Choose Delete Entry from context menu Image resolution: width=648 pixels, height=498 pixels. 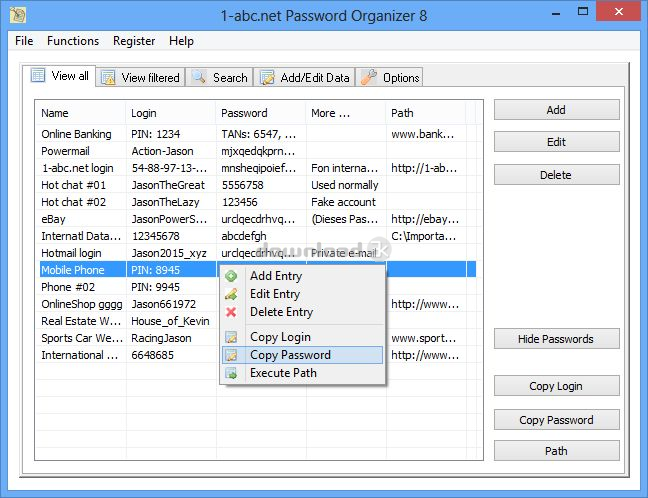click(x=303, y=312)
